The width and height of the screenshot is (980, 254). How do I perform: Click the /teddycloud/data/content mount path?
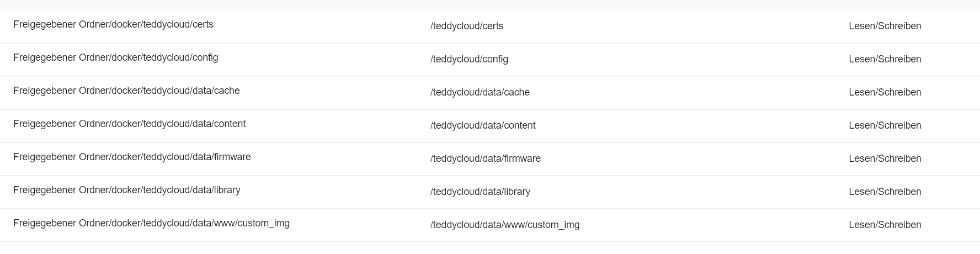(x=483, y=125)
